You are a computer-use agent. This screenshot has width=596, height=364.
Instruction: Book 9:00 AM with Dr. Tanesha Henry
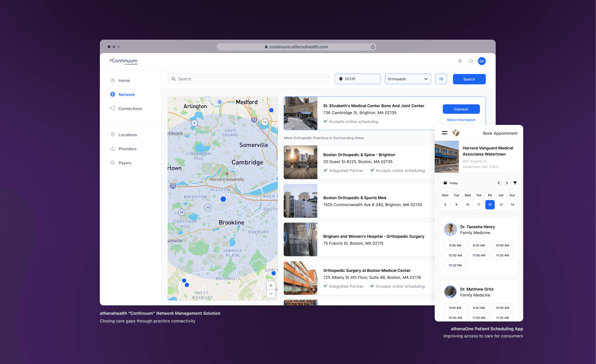click(x=455, y=245)
